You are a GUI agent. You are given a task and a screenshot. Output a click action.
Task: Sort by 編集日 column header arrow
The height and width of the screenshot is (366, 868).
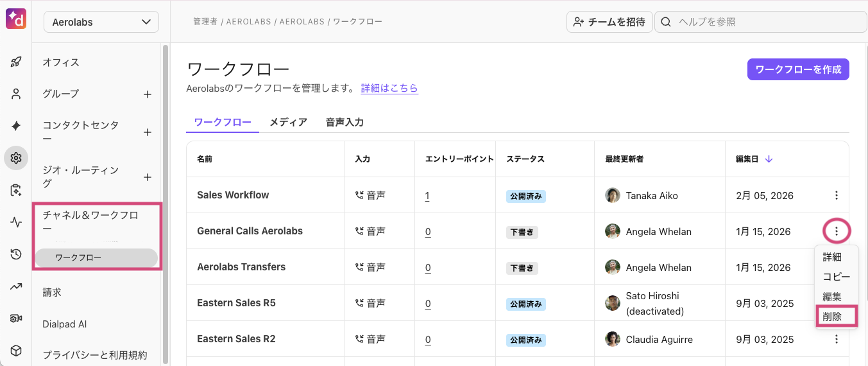click(x=769, y=159)
